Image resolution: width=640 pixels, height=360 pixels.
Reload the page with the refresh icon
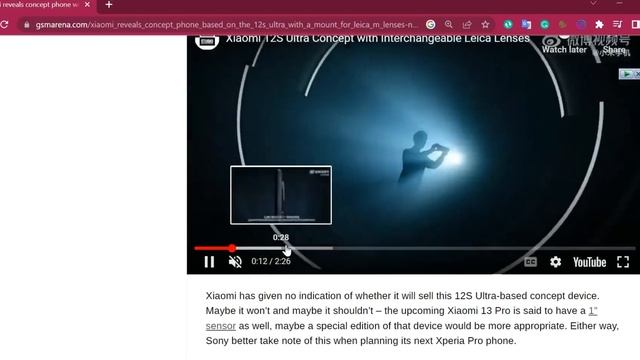[x=4, y=24]
